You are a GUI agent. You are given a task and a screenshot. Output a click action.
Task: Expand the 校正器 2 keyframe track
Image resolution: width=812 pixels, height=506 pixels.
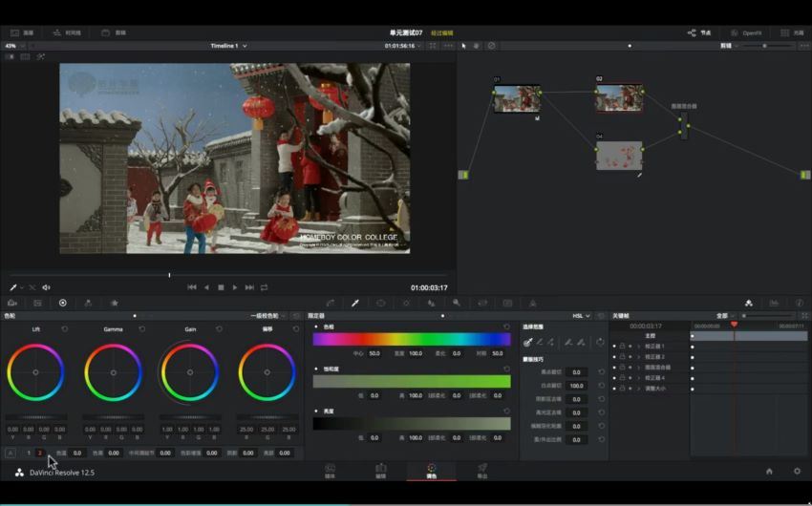pos(638,357)
